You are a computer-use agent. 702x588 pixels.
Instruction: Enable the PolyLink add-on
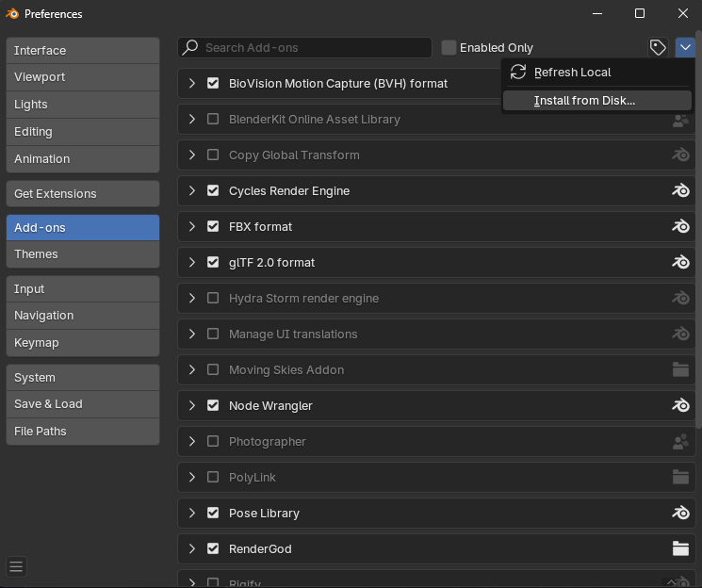tap(213, 478)
